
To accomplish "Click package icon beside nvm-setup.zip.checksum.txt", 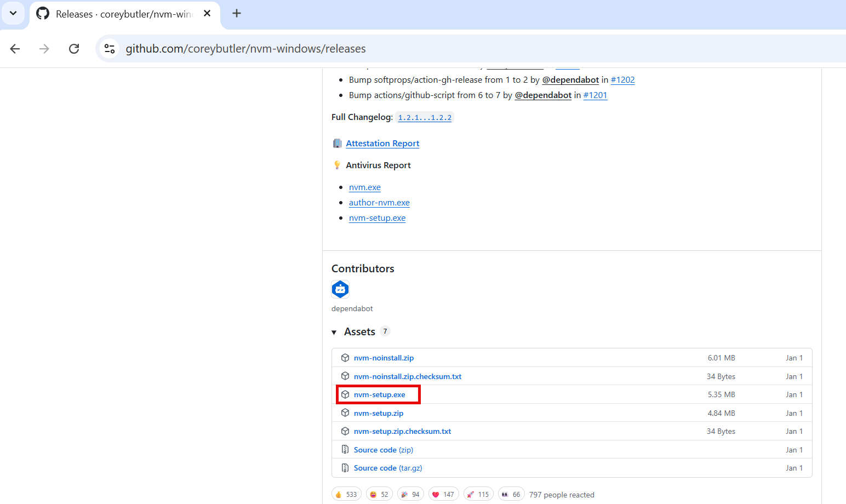I will coord(345,431).
